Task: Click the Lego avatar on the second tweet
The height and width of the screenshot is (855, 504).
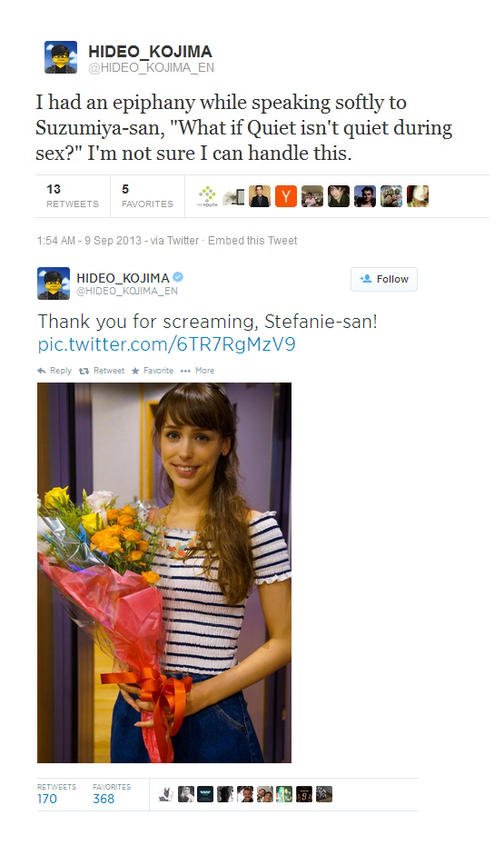Action: click(54, 283)
